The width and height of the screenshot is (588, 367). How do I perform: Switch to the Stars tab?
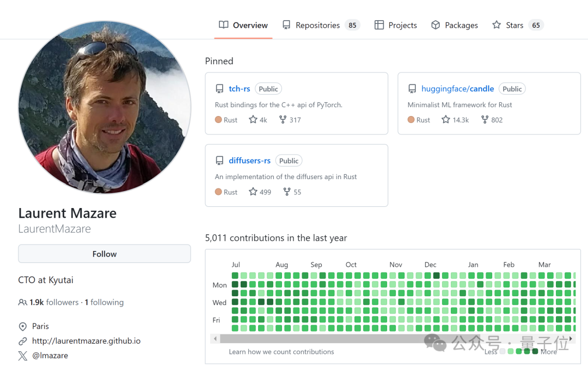point(514,25)
